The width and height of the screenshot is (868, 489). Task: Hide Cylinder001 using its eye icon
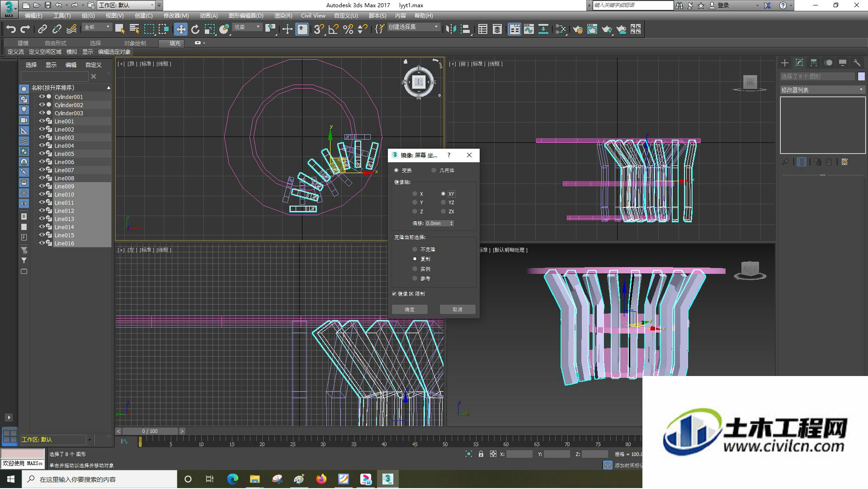click(42, 97)
